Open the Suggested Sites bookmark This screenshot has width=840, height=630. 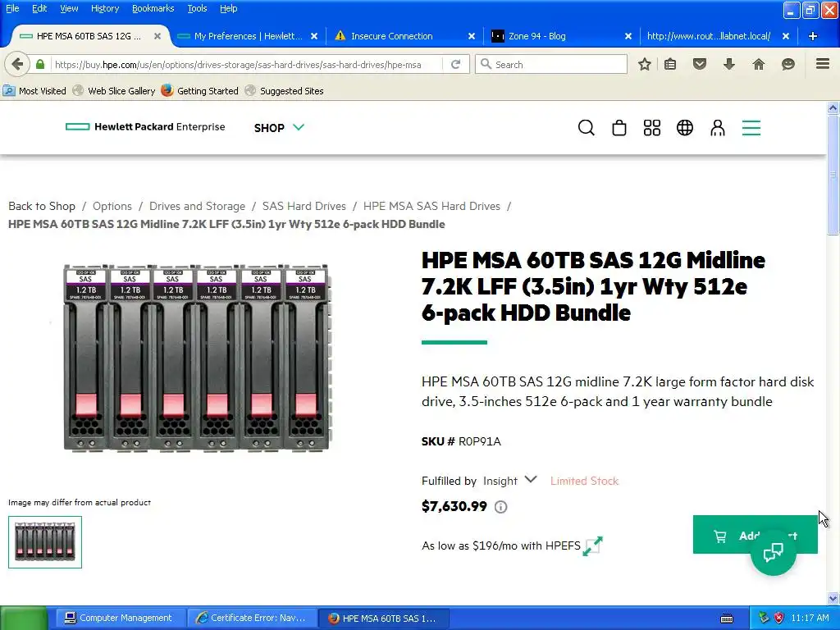(284, 90)
